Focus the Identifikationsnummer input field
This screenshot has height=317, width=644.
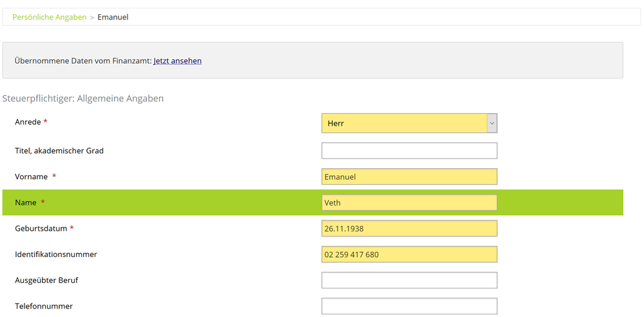pos(409,255)
